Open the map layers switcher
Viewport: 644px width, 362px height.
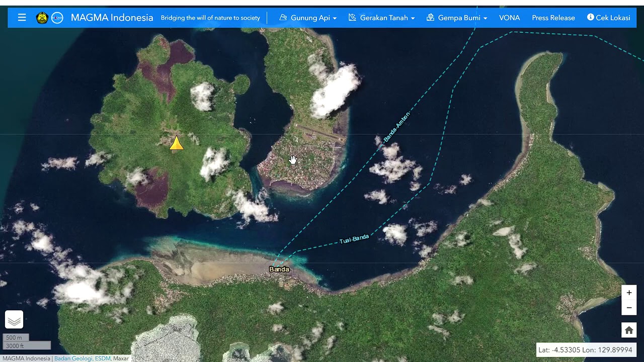pos(14,320)
